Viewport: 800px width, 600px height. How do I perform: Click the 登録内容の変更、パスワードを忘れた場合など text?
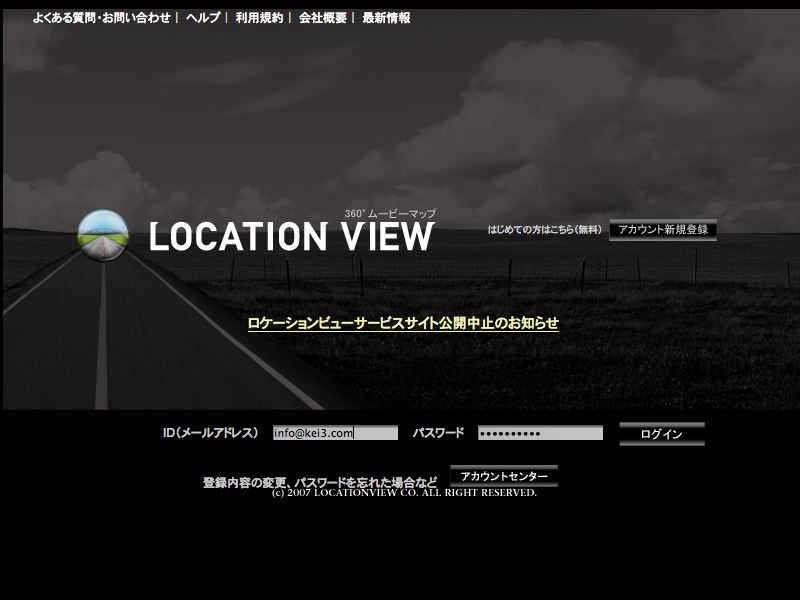click(320, 482)
